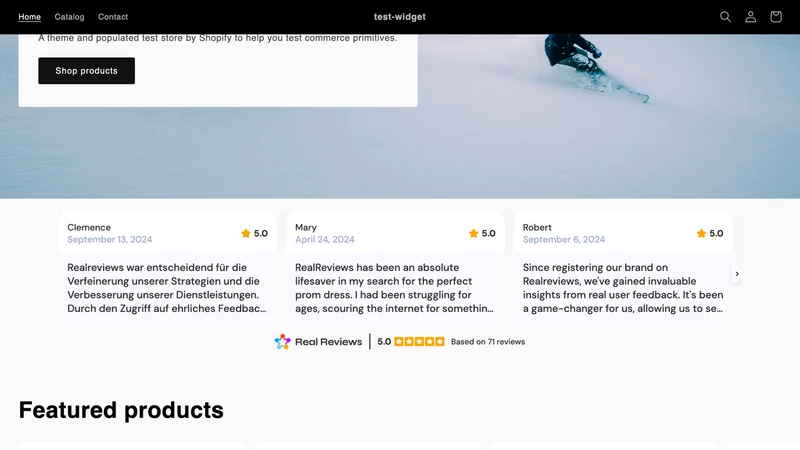Show next reviews with carousel arrow
Image resolution: width=800 pixels, height=450 pixels.
[737, 274]
